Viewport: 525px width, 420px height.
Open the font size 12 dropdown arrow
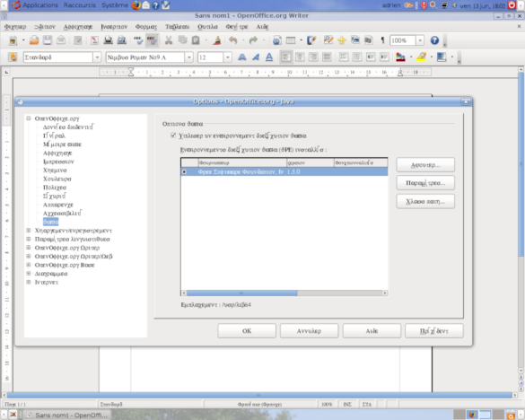(228, 57)
